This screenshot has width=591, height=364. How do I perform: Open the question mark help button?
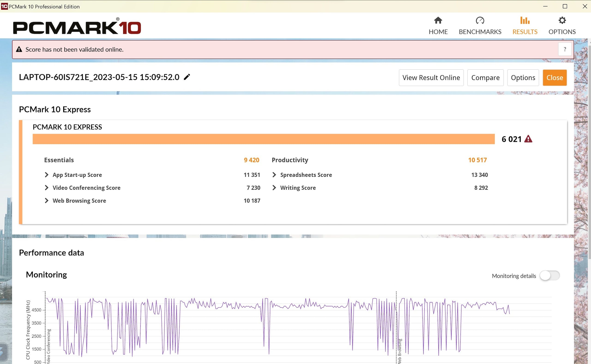(x=565, y=49)
